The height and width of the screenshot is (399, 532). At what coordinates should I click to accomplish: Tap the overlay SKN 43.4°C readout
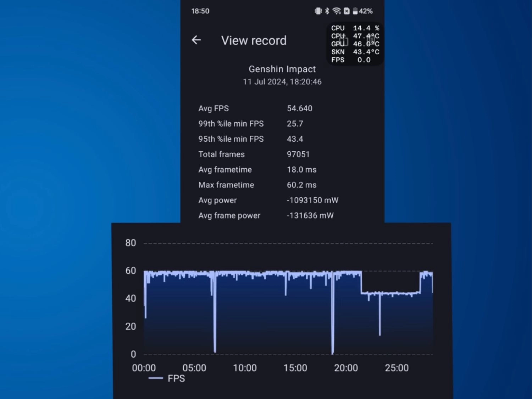pos(355,52)
